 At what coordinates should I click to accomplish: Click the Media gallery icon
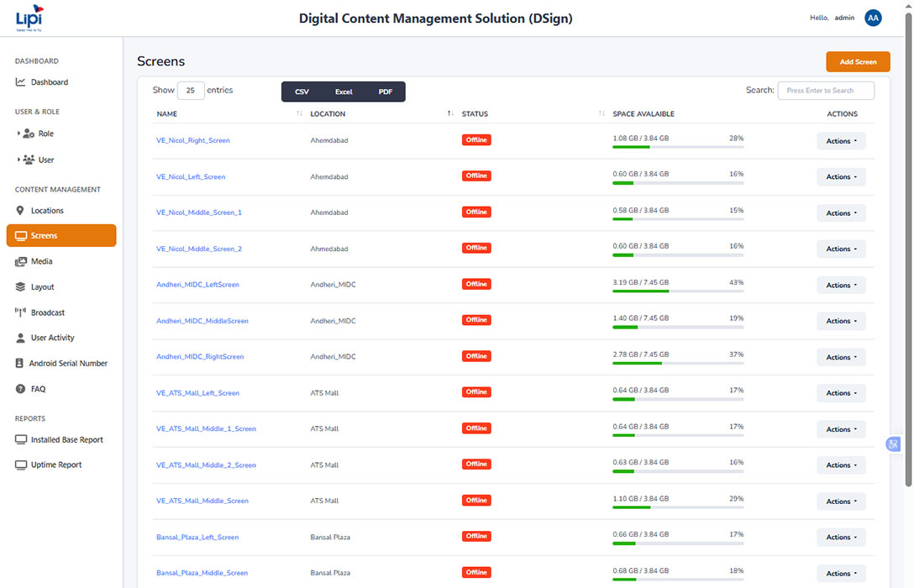(x=21, y=261)
